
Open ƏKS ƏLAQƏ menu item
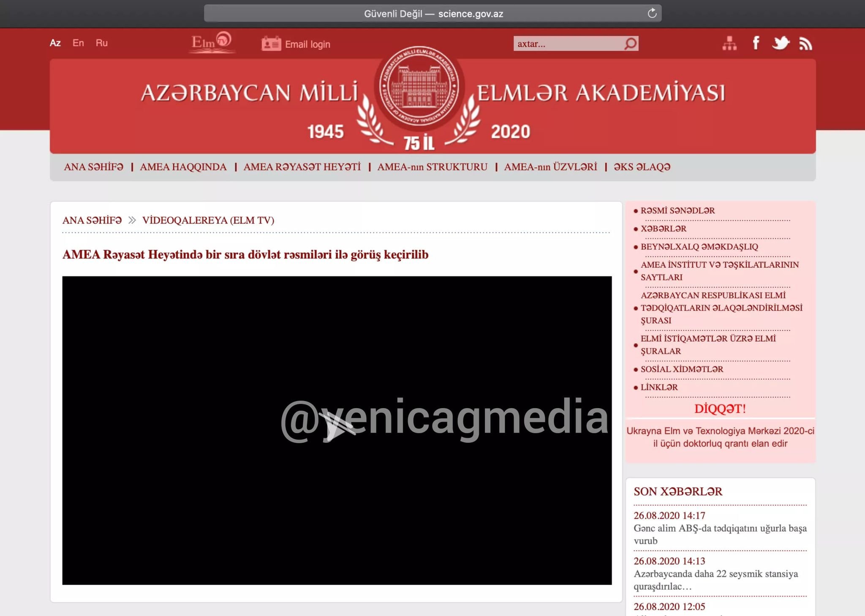pyautogui.click(x=642, y=167)
